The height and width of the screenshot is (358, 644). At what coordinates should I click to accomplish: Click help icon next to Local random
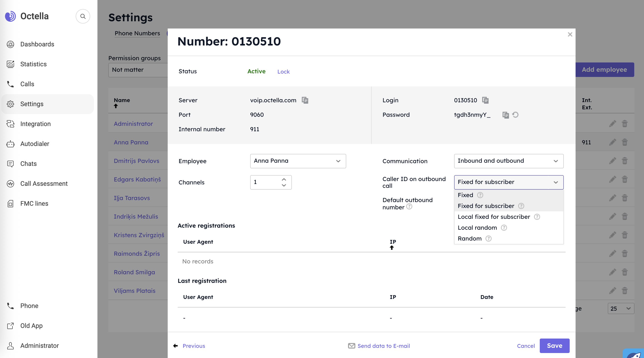click(504, 228)
